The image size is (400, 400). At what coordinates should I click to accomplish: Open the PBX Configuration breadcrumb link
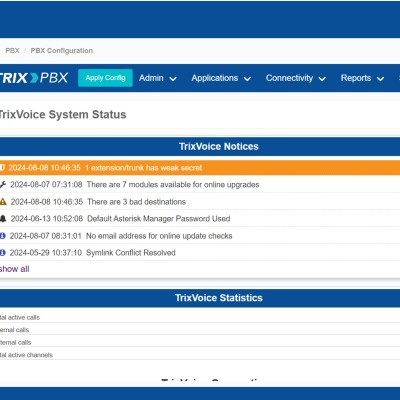pyautogui.click(x=62, y=51)
